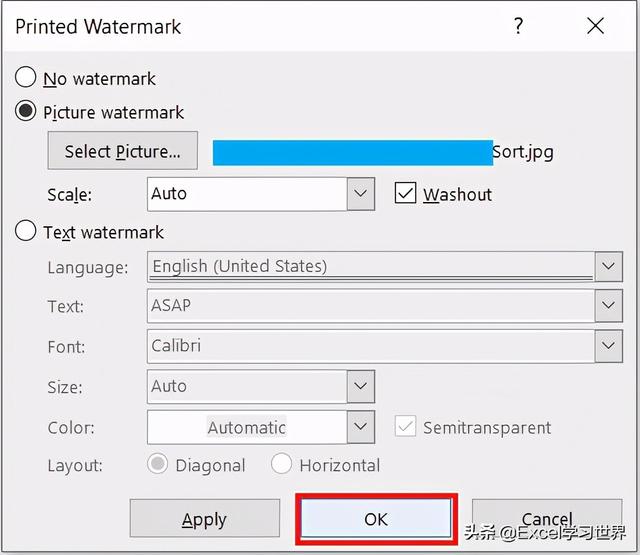The height and width of the screenshot is (555, 640).
Task: Expand the Scale dropdown arrow
Action: click(361, 193)
